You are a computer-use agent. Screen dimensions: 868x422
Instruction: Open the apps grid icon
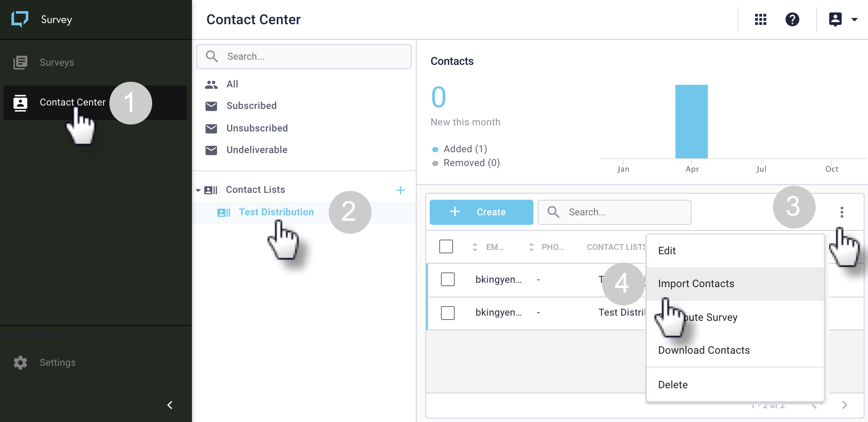[x=760, y=19]
